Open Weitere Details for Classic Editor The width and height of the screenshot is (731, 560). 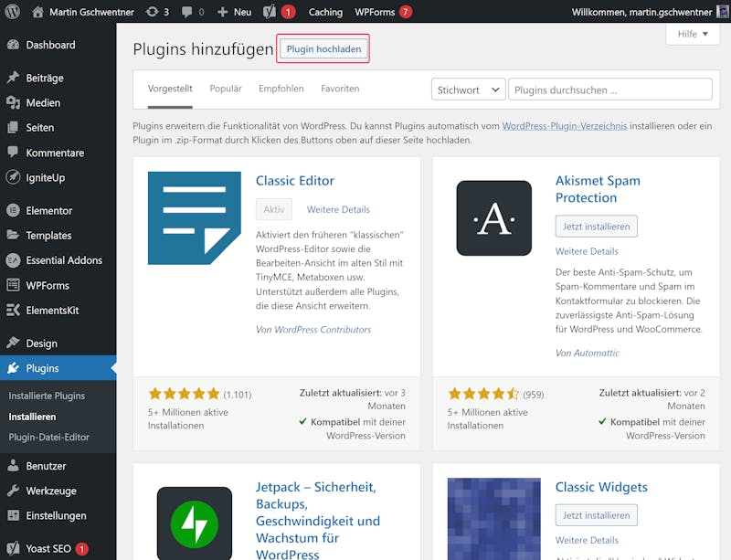(x=338, y=209)
